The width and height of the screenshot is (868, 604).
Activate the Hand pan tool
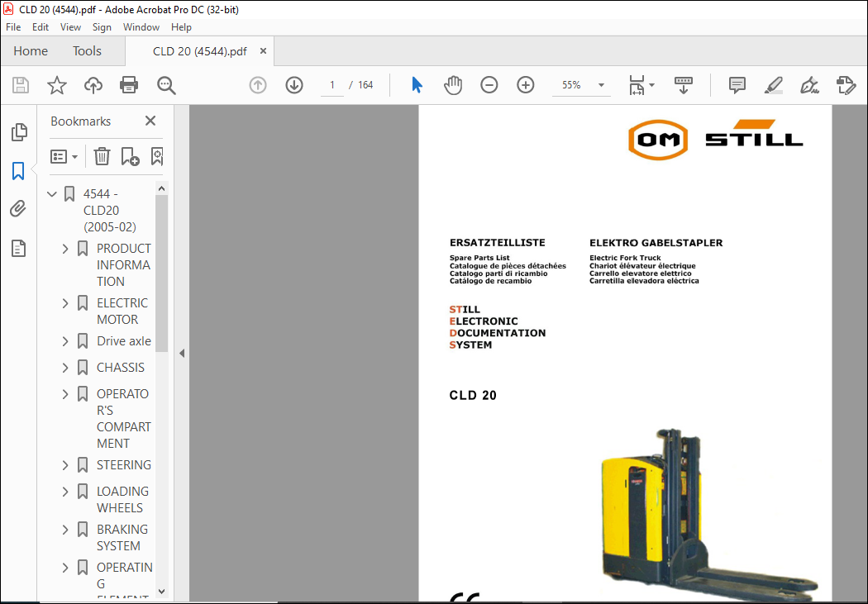[453, 85]
